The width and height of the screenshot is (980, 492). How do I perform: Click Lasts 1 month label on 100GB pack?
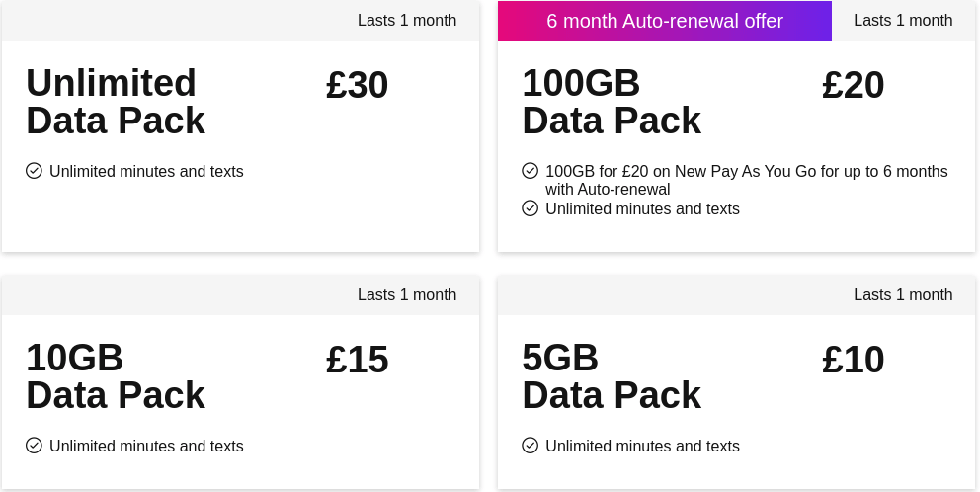coord(903,20)
